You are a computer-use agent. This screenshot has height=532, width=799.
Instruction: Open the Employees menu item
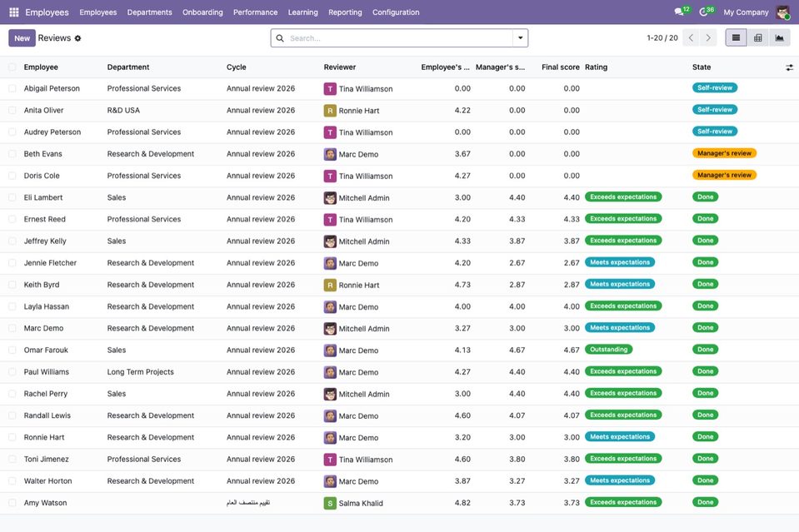click(97, 12)
